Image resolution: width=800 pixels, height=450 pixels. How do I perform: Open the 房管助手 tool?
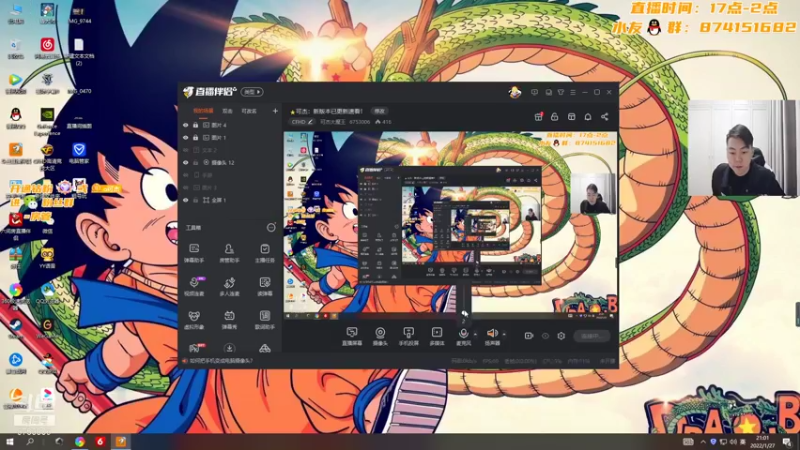coord(229,253)
